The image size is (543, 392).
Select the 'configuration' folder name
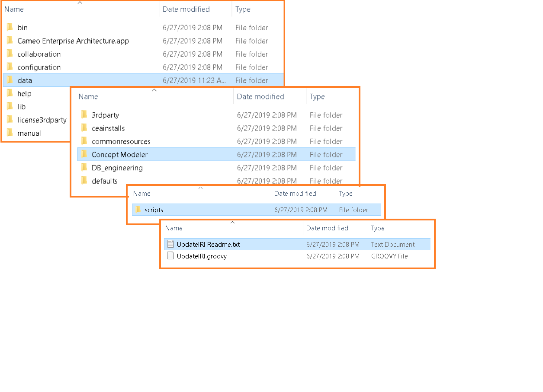tap(39, 67)
